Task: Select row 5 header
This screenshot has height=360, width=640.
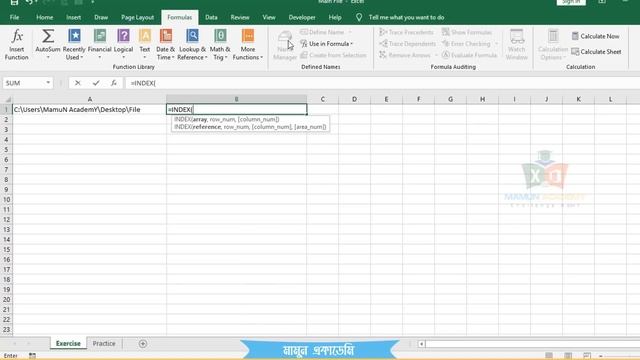Action: [6, 149]
